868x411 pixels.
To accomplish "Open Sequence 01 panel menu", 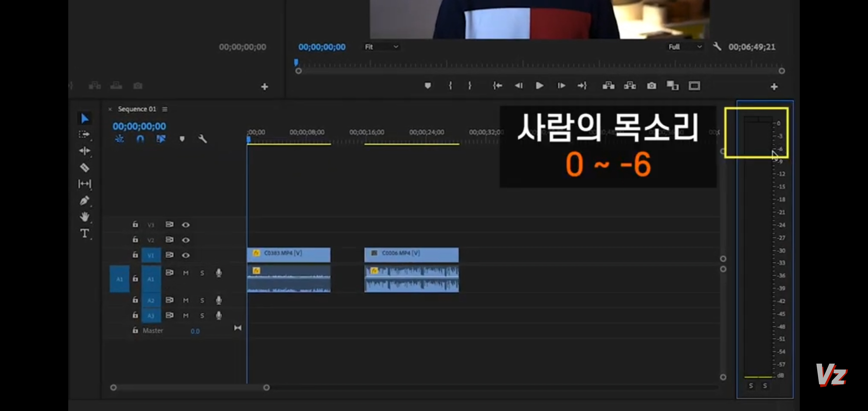I will click(165, 109).
